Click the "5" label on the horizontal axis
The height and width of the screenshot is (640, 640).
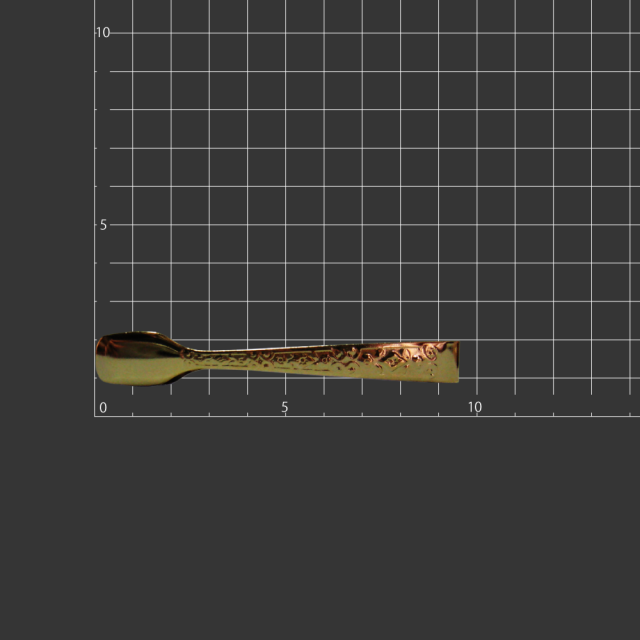[285, 407]
